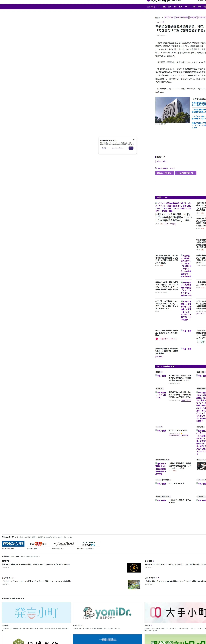The width and height of the screenshot is (206, 644).
Task: Click the #大手小町「ペットらいふ」 tag
Action: pyautogui.click(x=168, y=339)
